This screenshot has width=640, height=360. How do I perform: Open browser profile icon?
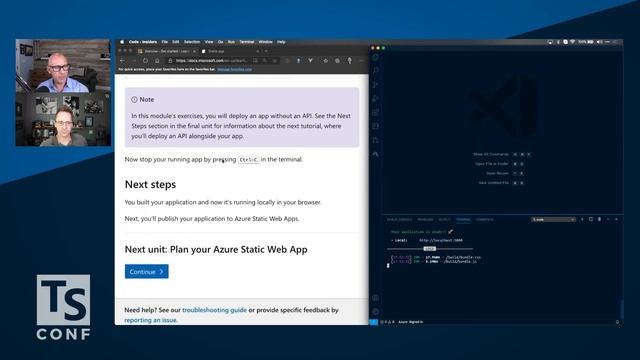click(x=349, y=61)
